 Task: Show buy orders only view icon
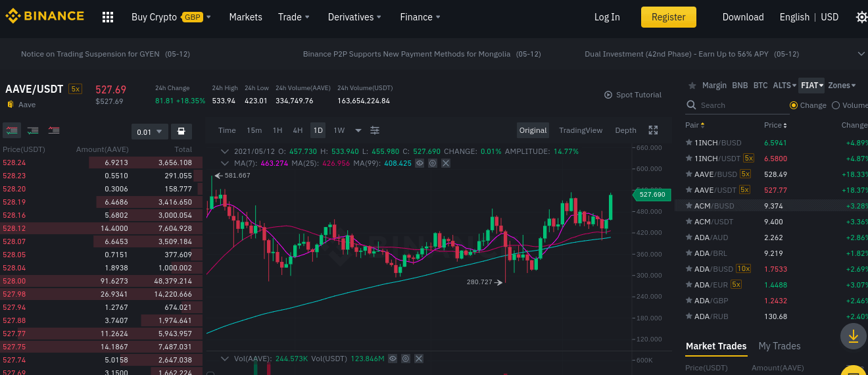[33, 131]
